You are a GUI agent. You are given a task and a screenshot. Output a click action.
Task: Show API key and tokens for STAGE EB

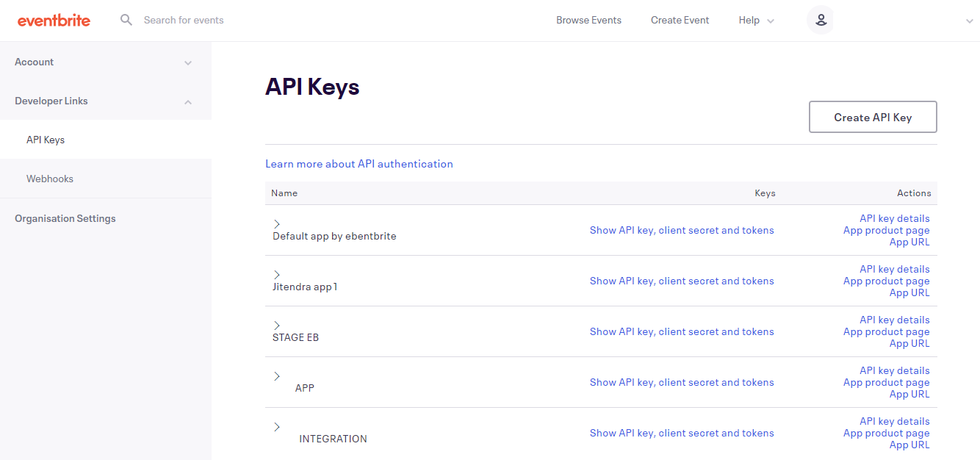click(681, 331)
